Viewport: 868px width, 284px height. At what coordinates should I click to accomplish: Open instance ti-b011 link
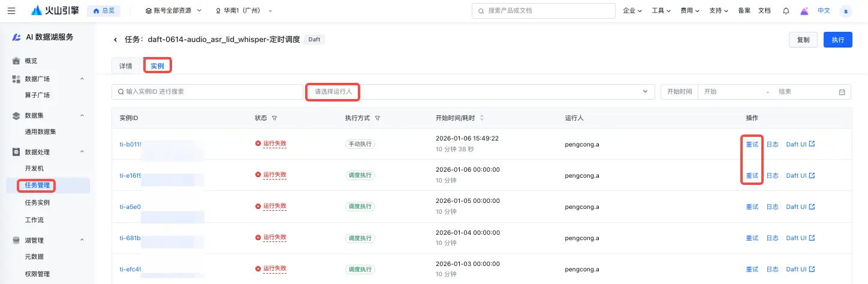[x=130, y=144]
